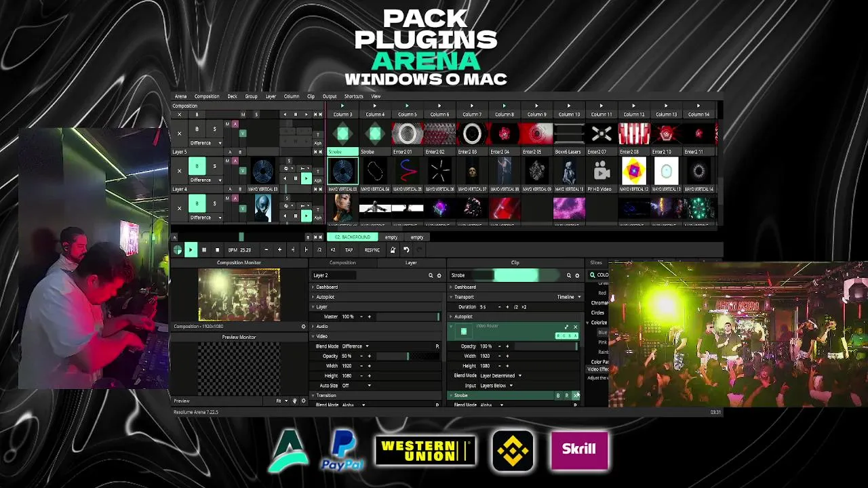Open the Arena menu
The height and width of the screenshot is (488, 868).
tap(180, 96)
